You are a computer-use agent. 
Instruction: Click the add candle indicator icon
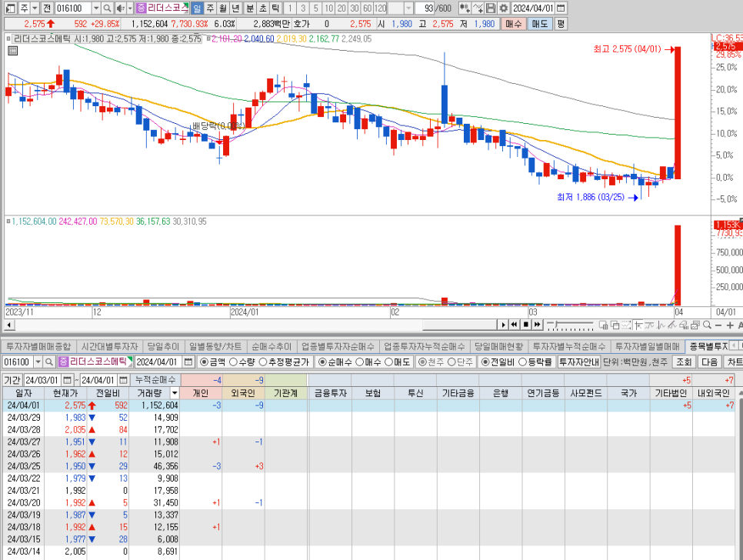point(465,8)
